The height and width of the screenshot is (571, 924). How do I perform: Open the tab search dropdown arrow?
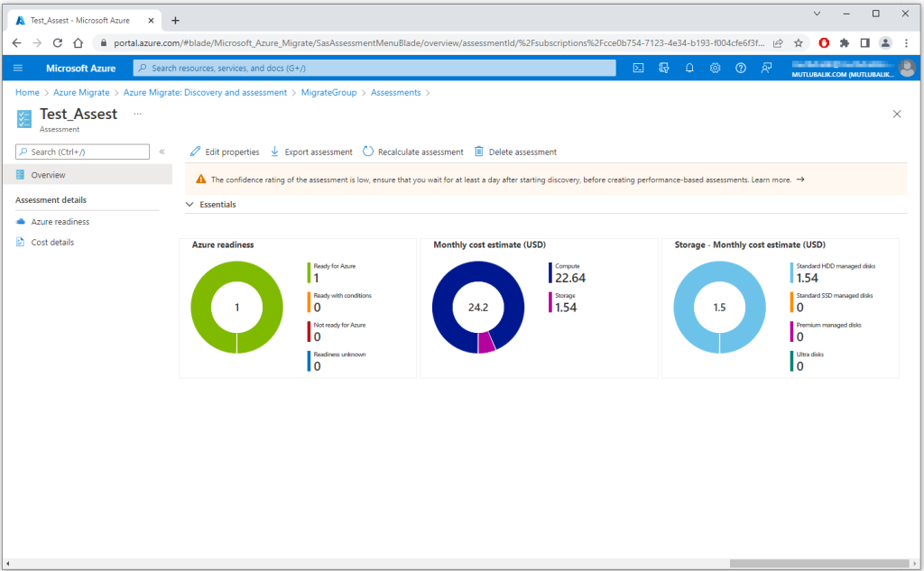click(817, 14)
